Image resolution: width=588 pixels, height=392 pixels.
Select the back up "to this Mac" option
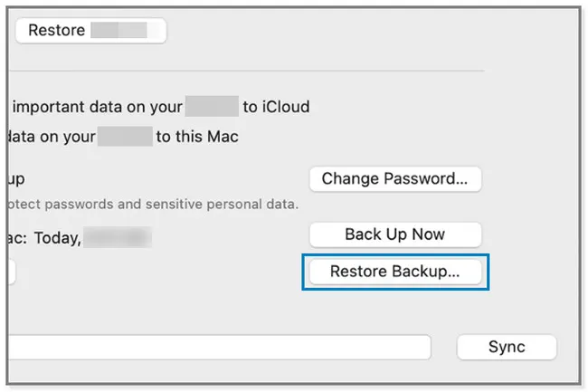pos(197,137)
